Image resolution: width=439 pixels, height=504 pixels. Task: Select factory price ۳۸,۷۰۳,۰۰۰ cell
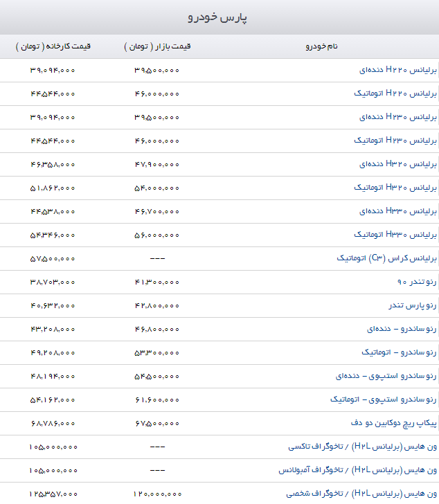(53, 282)
